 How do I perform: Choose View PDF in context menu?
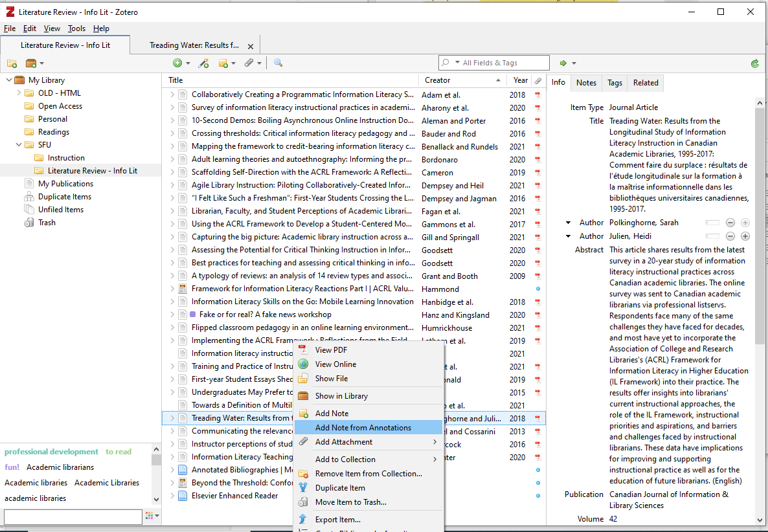368,350
